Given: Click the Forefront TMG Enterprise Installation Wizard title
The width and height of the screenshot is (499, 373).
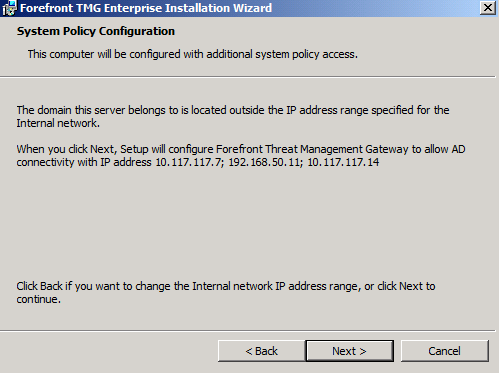Looking at the screenshot, I should (x=146, y=8).
